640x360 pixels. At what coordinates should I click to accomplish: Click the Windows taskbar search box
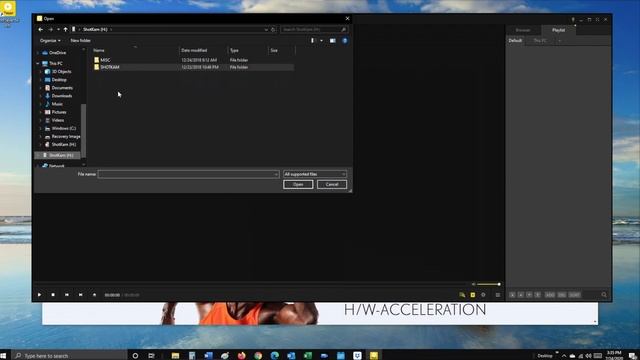click(x=69, y=356)
